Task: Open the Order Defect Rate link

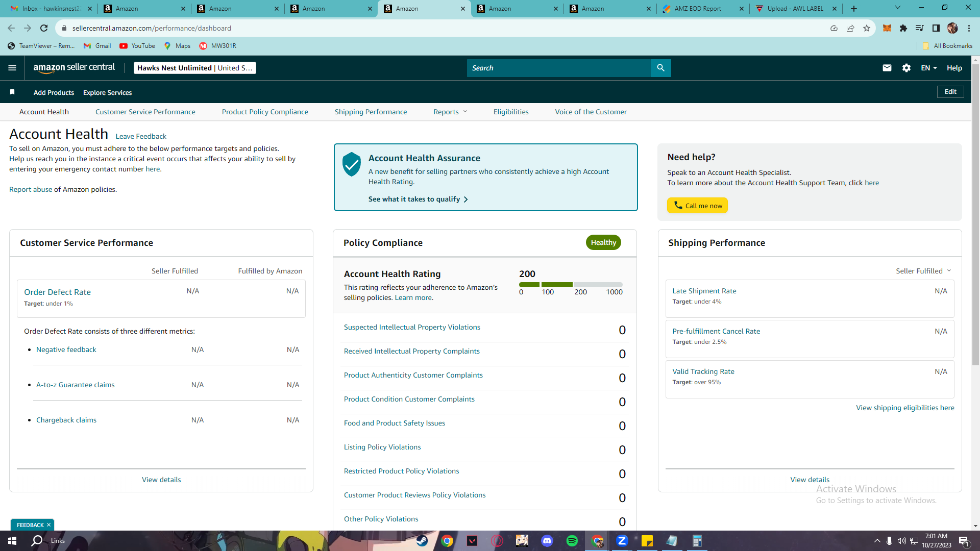Action: [57, 292]
